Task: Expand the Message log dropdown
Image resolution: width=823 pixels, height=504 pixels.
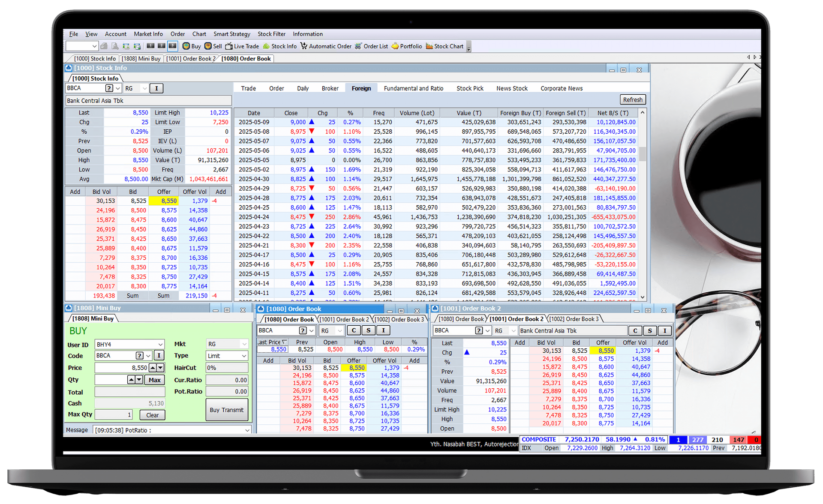Action: 247,430
